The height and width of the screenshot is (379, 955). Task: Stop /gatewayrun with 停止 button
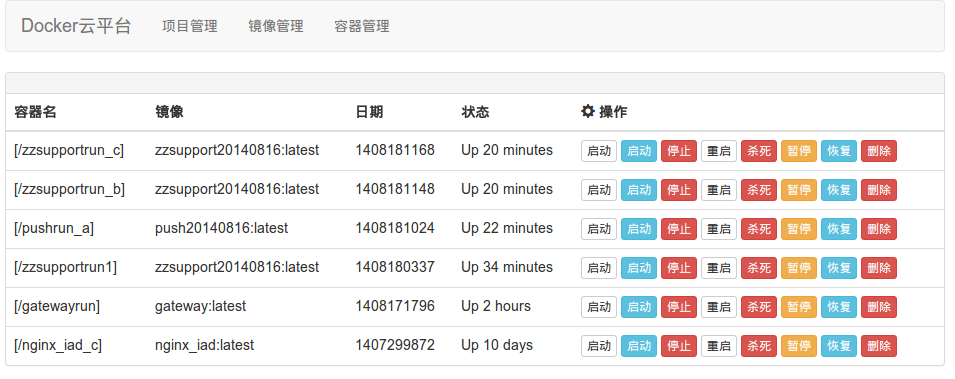[x=679, y=307]
